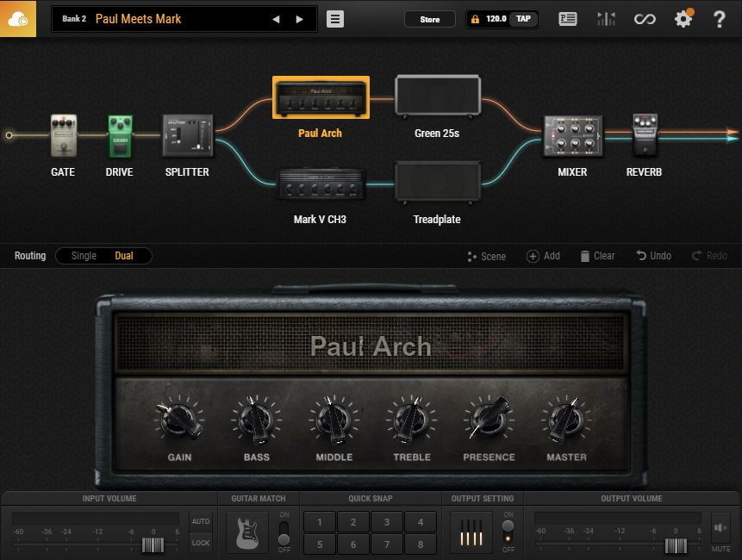742x560 pixels.
Task: Click the Green 25s label
Action: (x=437, y=134)
